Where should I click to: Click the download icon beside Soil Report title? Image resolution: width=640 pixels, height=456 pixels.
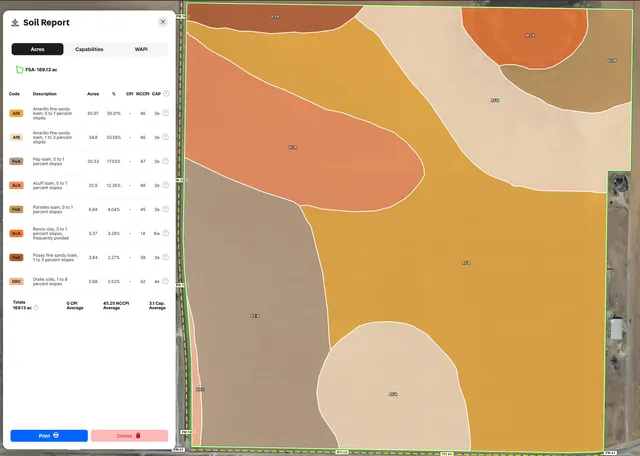point(15,20)
